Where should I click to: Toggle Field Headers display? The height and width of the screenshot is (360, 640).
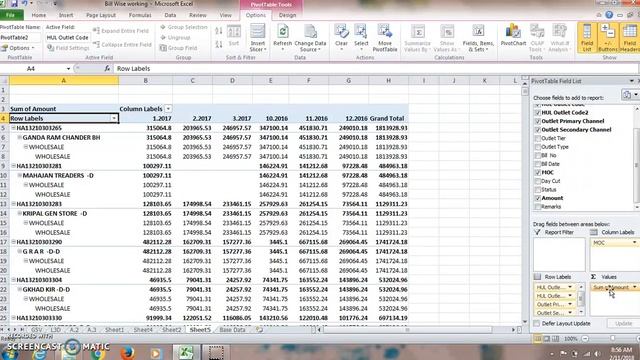coord(629,38)
